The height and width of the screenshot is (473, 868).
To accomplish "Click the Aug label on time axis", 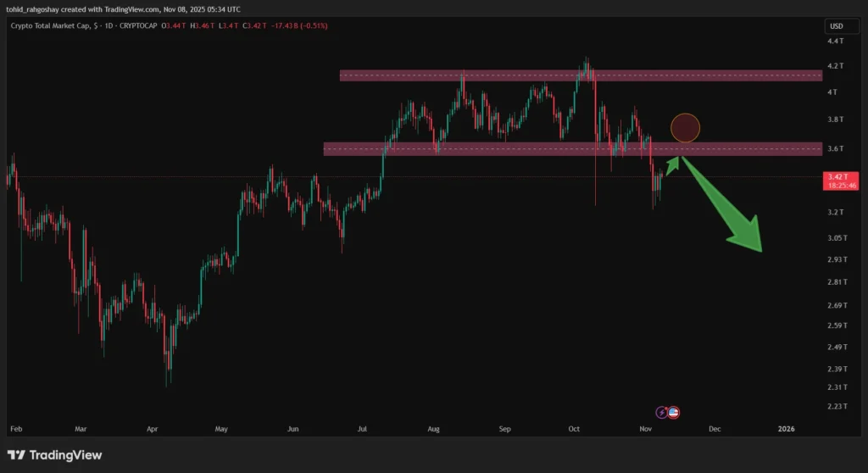I will tap(435, 429).
